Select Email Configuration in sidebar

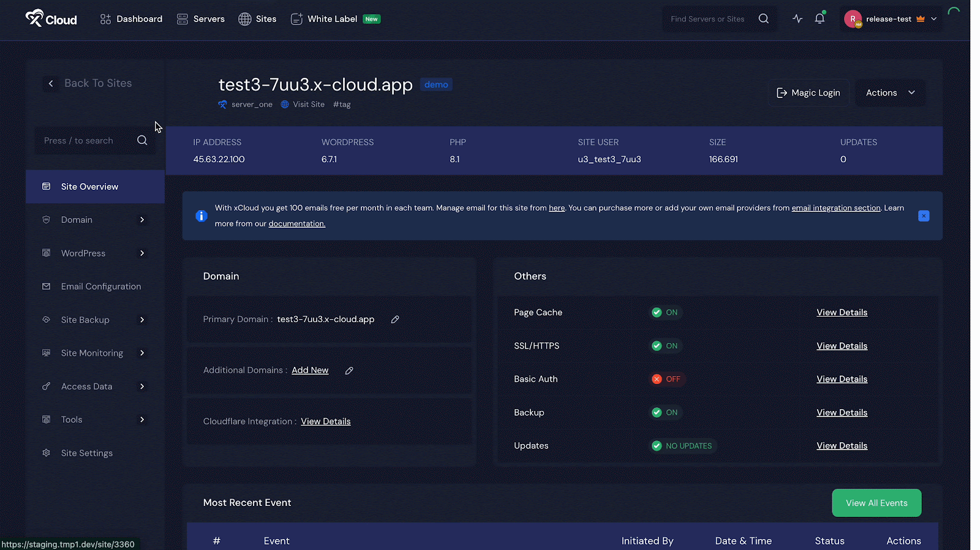click(100, 287)
